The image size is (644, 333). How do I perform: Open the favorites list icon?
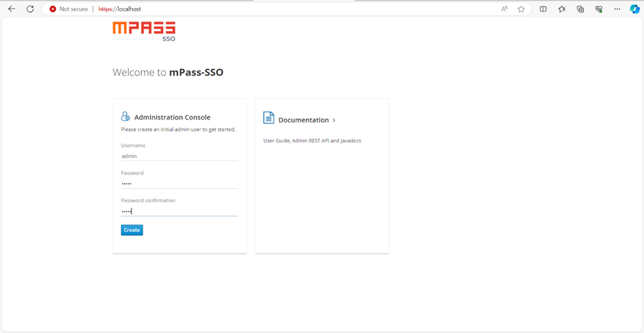pyautogui.click(x=562, y=9)
